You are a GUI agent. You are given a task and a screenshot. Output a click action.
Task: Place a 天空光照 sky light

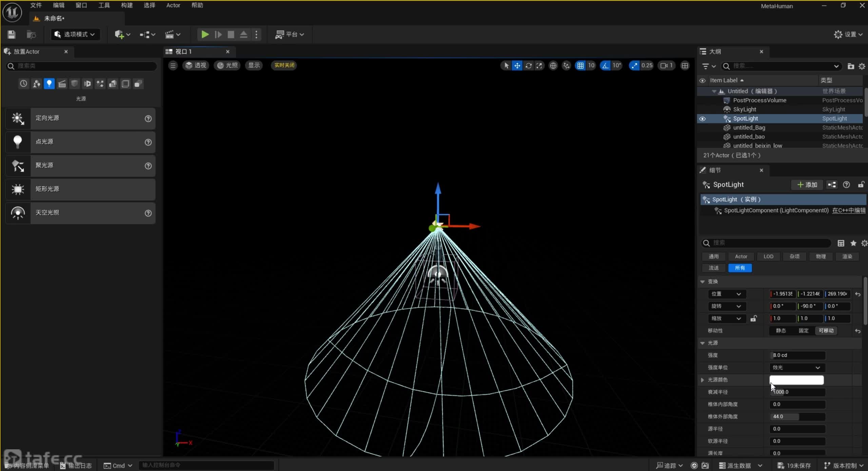pos(80,213)
